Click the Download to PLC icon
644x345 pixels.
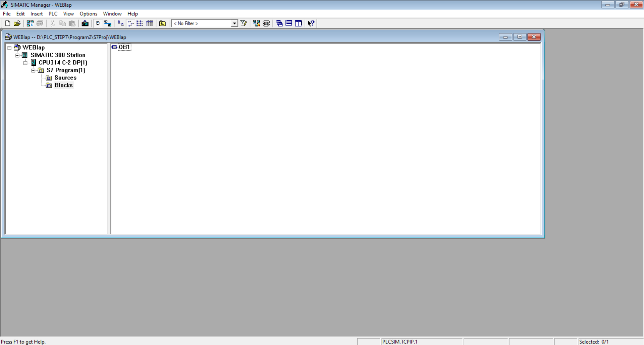[85, 23]
